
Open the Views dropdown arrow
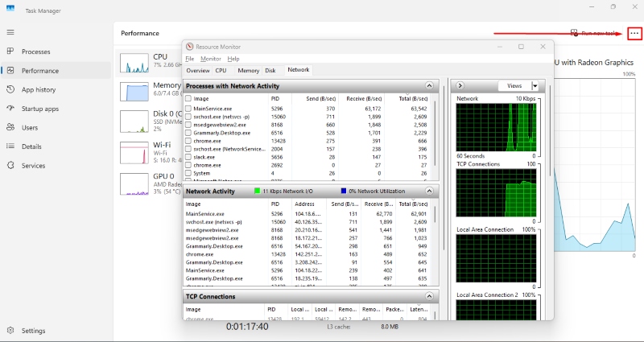(535, 85)
